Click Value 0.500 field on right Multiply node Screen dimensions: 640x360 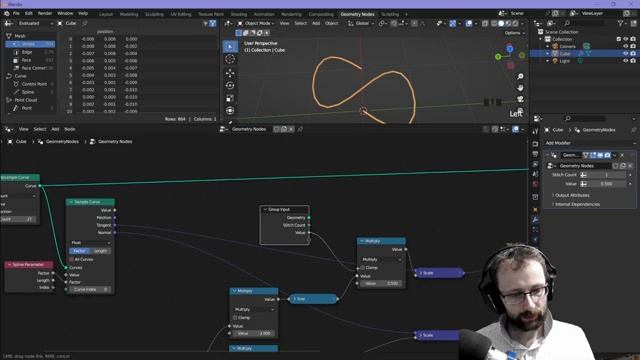pos(381,283)
